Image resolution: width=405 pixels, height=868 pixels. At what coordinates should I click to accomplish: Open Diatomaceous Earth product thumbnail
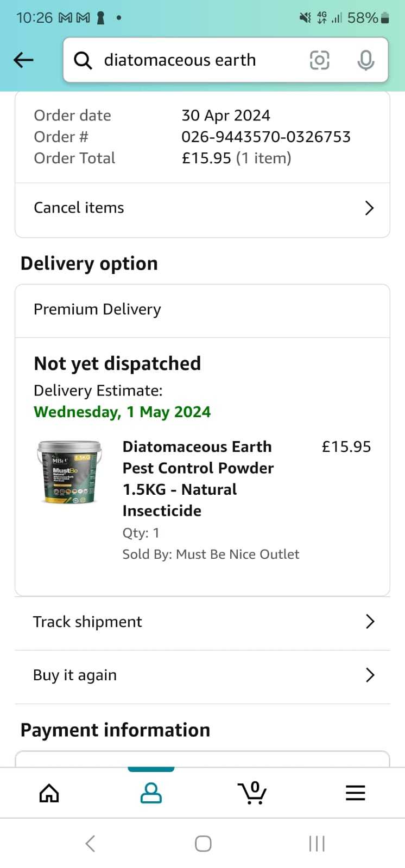[69, 472]
